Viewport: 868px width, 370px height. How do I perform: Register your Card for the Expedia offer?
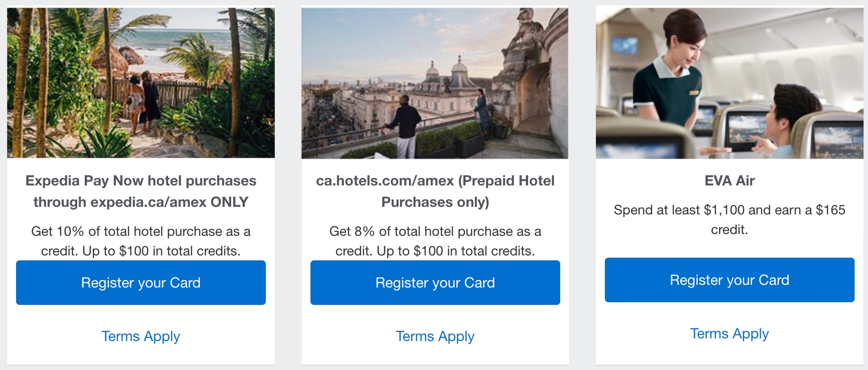pyautogui.click(x=141, y=282)
